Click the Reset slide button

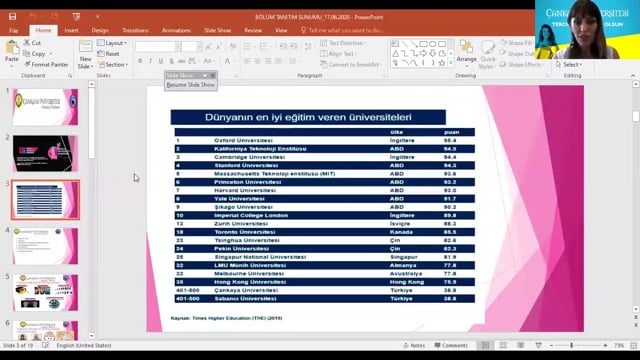[109, 53]
